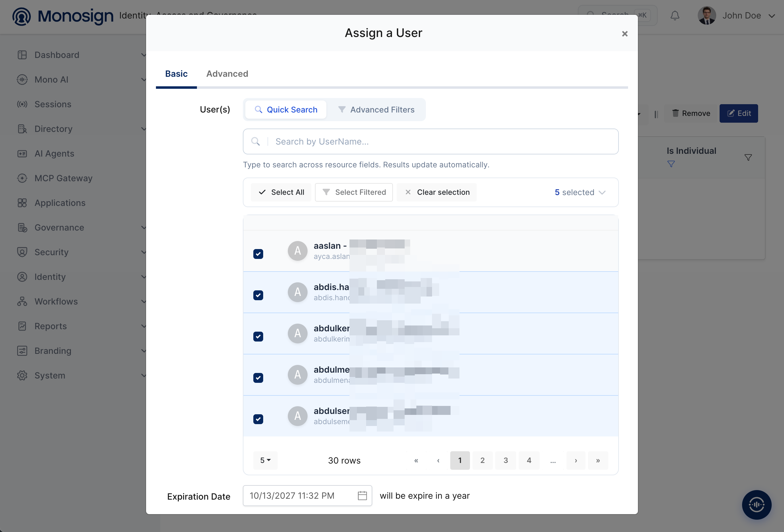Click the calendar icon in Expiration Date
This screenshot has height=532, width=784.
(362, 496)
